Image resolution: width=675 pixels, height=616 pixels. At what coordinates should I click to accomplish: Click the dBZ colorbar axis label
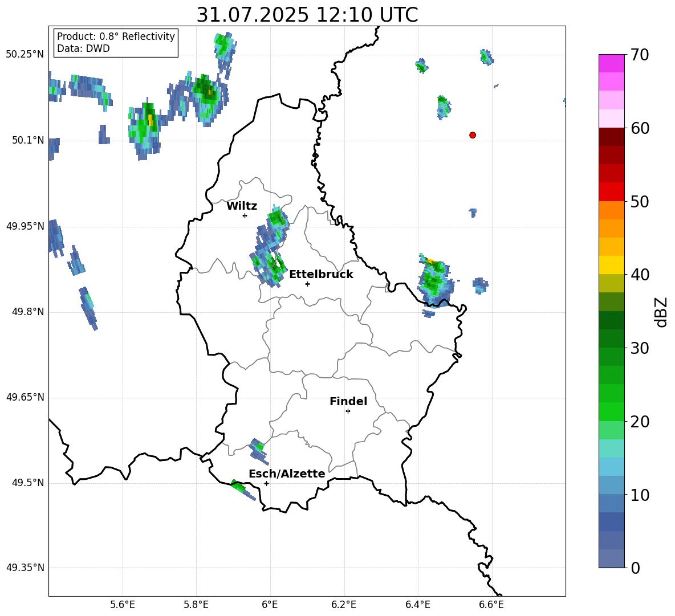point(661,312)
